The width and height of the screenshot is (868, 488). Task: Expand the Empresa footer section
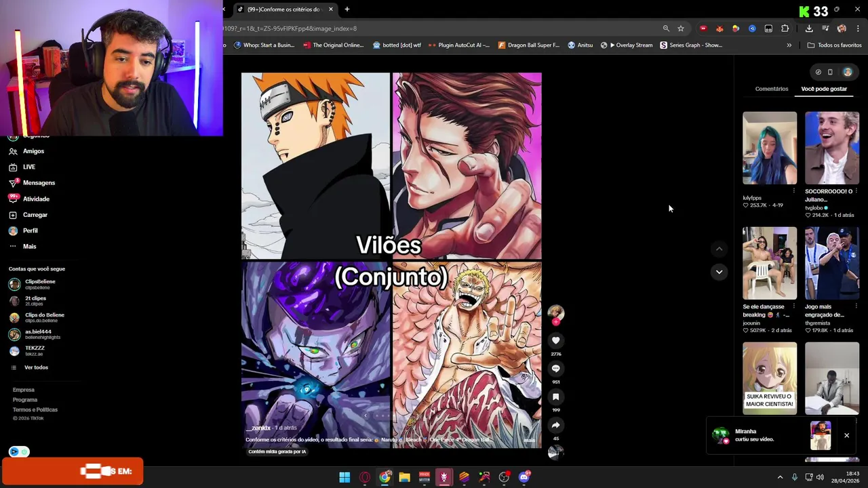[24, 390]
